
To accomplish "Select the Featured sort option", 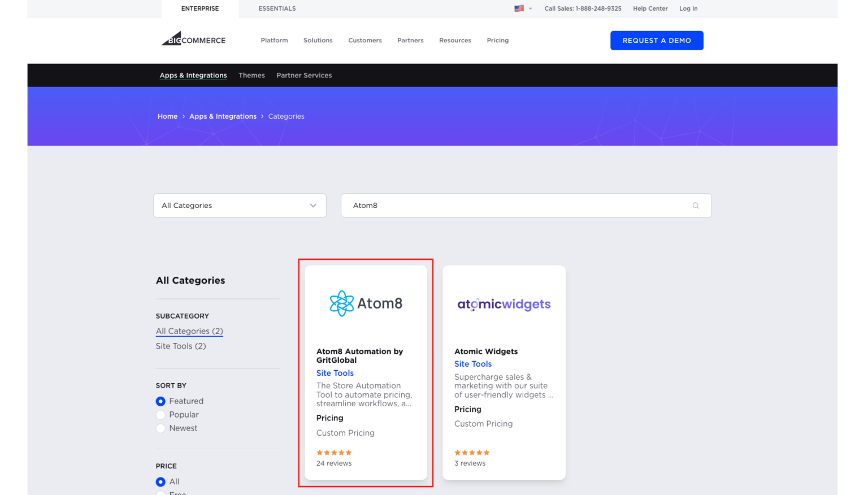I will pyautogui.click(x=161, y=401).
